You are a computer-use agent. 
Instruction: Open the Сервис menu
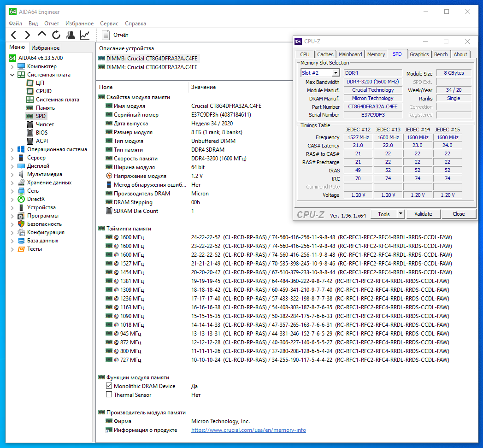109,24
